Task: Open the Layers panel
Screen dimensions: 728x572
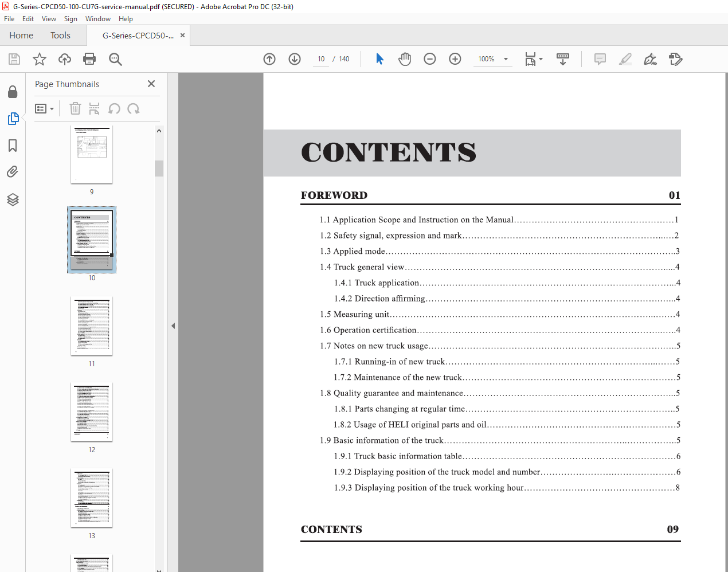Action: point(13,199)
